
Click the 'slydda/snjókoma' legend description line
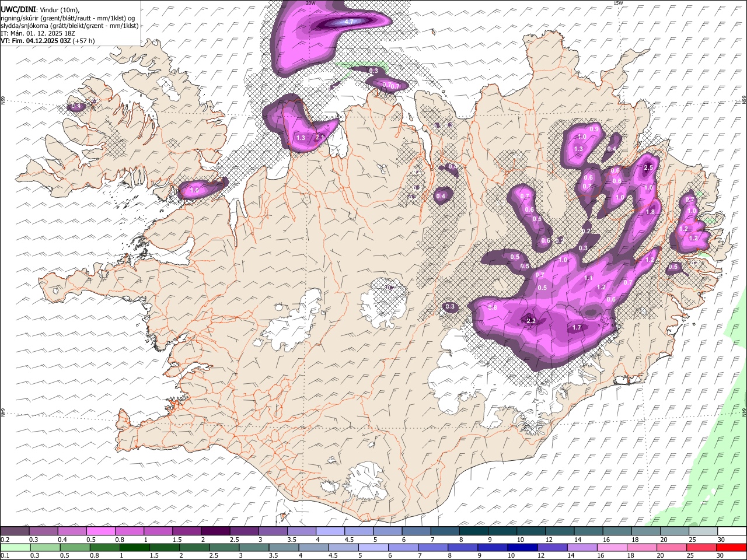(x=69, y=26)
